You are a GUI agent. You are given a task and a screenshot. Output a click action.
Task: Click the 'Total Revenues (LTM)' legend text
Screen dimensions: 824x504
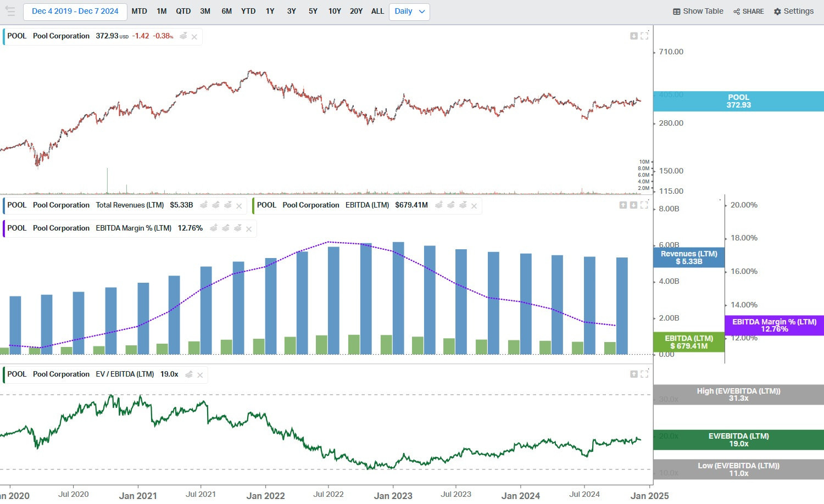[130, 205]
